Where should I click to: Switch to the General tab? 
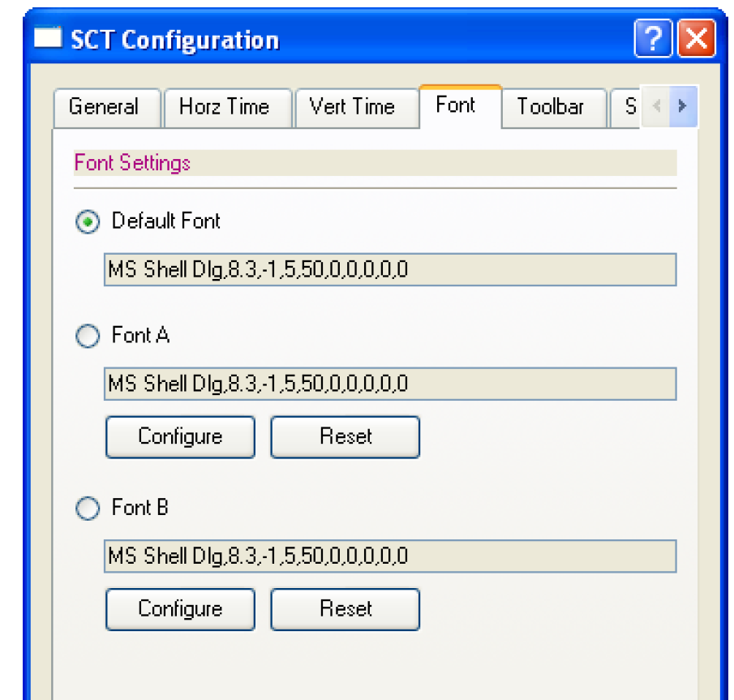tap(107, 107)
